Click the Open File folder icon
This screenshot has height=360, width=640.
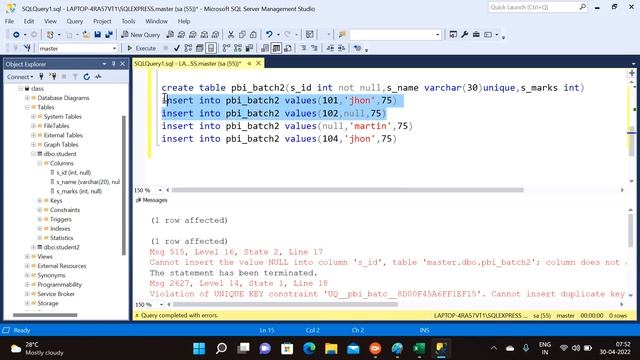[x=86, y=35]
